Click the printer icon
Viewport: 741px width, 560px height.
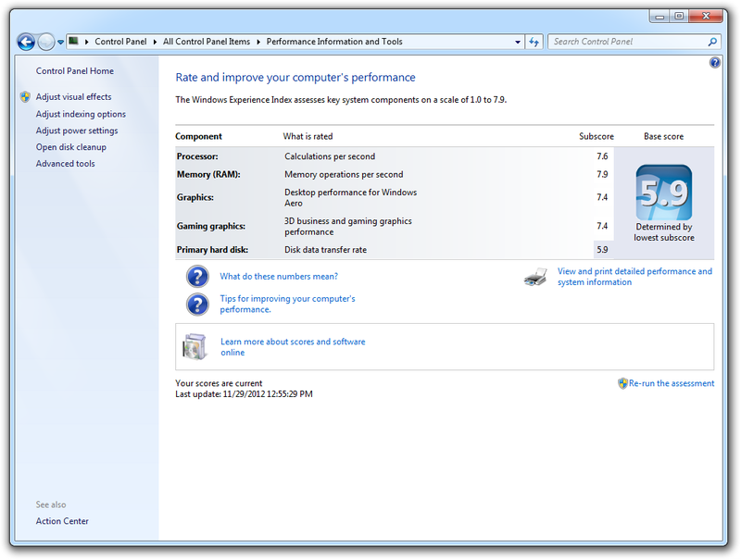pos(535,277)
